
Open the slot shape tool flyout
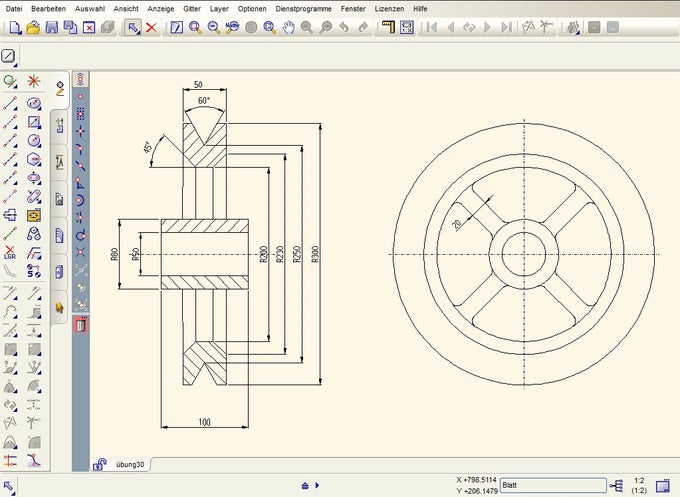(34, 178)
